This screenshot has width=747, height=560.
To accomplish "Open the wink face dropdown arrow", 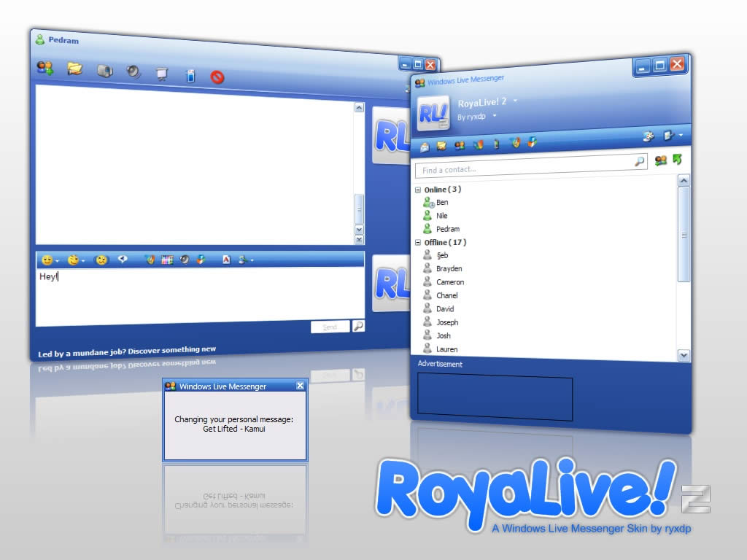I will pos(83,261).
